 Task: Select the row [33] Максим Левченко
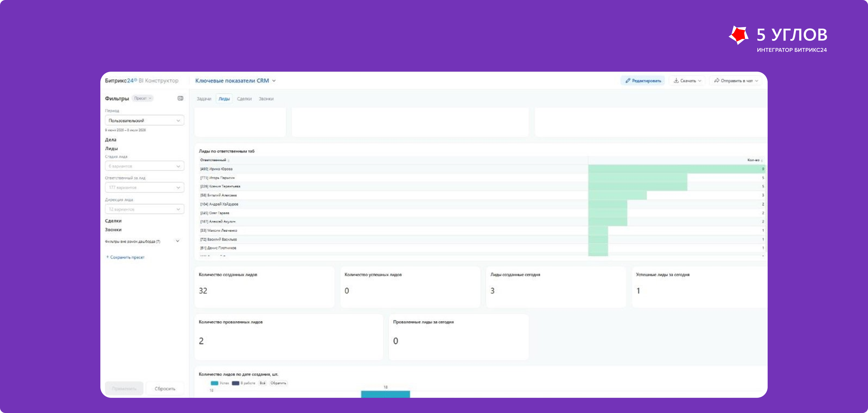click(x=482, y=230)
